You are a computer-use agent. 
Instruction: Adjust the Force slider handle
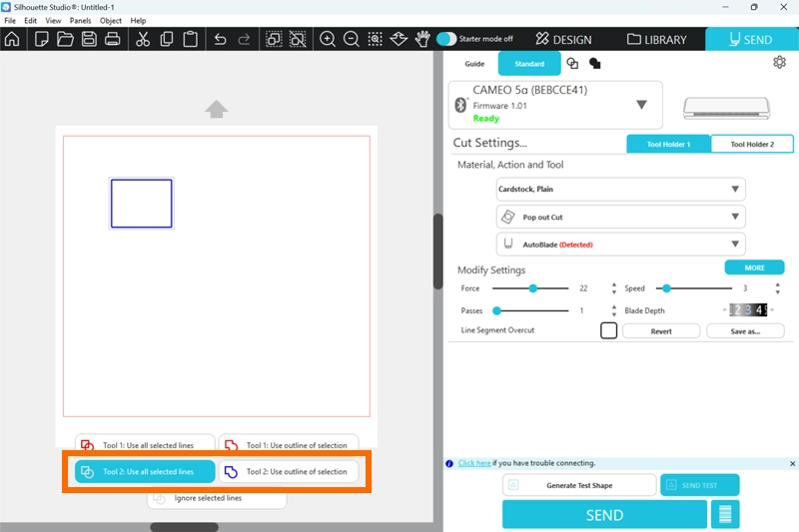pos(533,288)
